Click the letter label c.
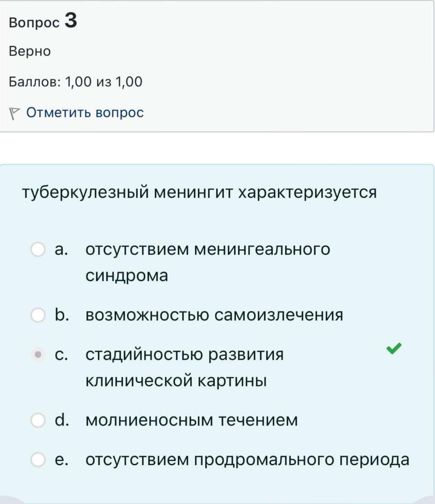The image size is (435, 504). tap(61, 355)
